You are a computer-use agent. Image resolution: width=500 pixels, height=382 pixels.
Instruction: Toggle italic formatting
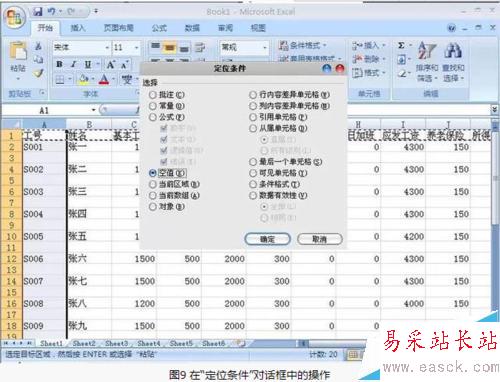click(74, 64)
